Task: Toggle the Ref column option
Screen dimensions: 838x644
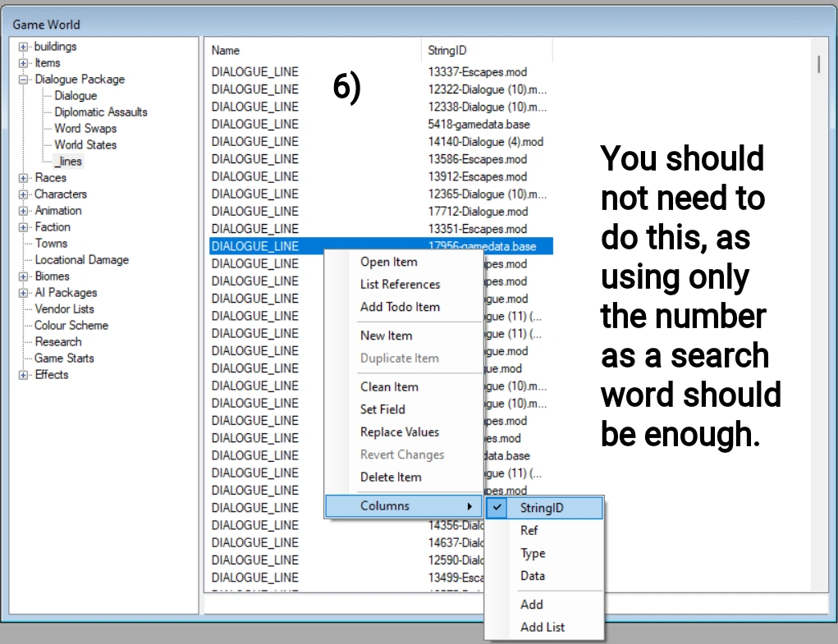Action: (x=544, y=531)
